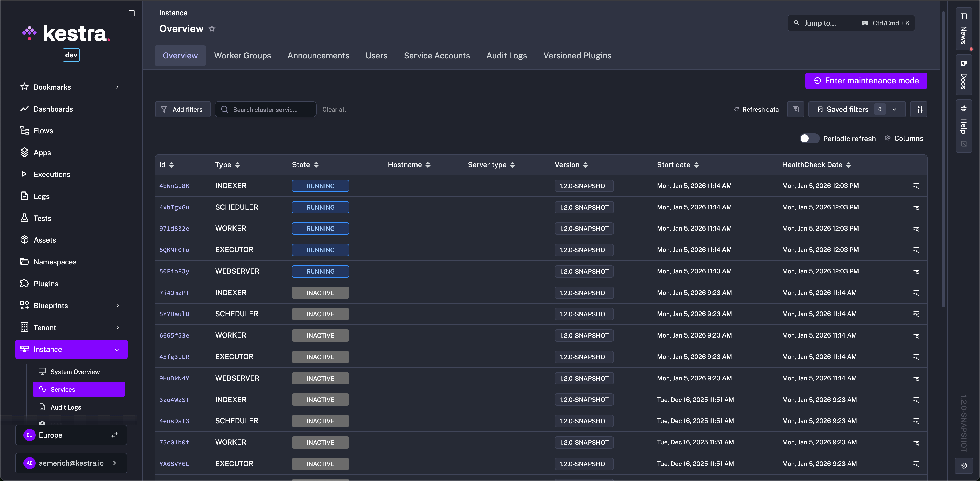Expand the Tenant menu item
The width and height of the screenshot is (980, 481).
pos(45,327)
